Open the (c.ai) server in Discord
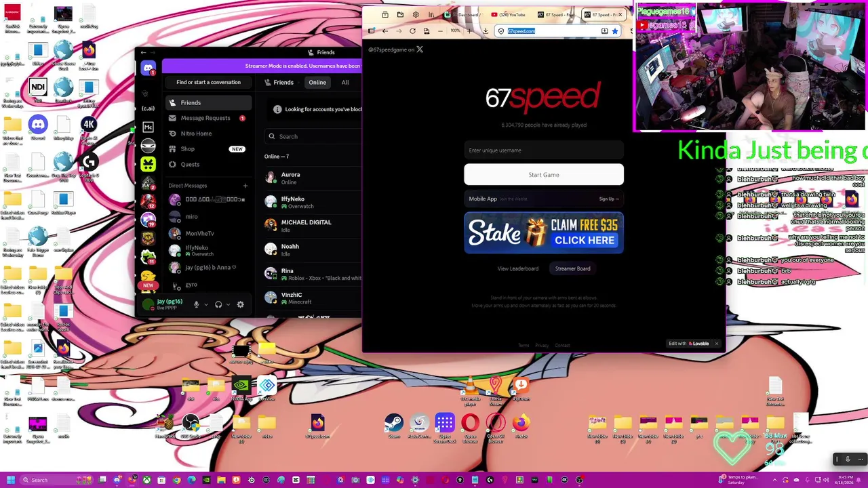868x488 pixels. point(148,108)
